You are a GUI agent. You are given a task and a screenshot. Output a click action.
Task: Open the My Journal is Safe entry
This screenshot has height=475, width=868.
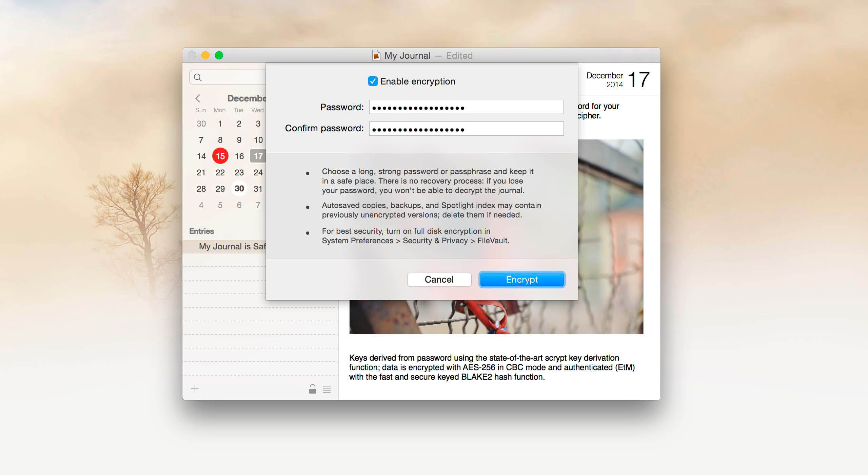click(232, 247)
